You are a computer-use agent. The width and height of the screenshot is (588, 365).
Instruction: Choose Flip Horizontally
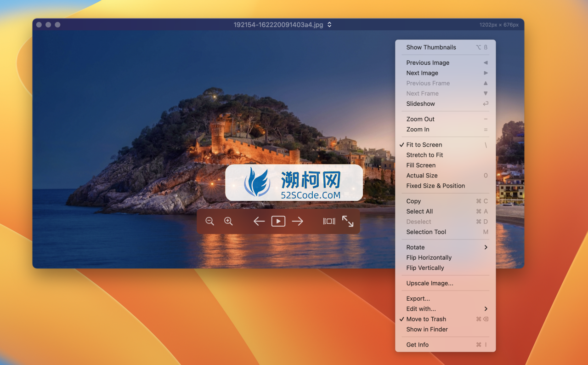point(446,257)
